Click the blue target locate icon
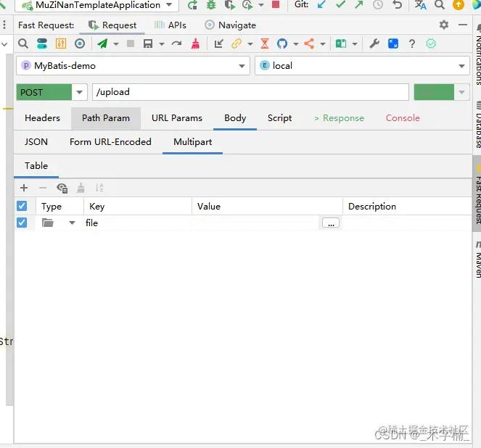 point(80,43)
